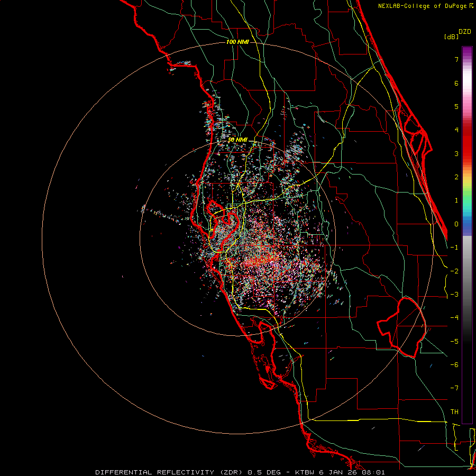
Task: Click the red band near 3 dB
Action: coord(467,149)
